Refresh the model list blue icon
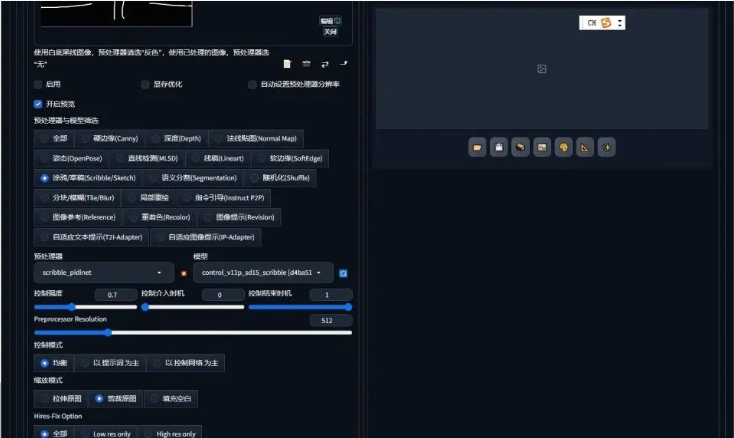Screen dimensions: 734x438 click(343, 273)
